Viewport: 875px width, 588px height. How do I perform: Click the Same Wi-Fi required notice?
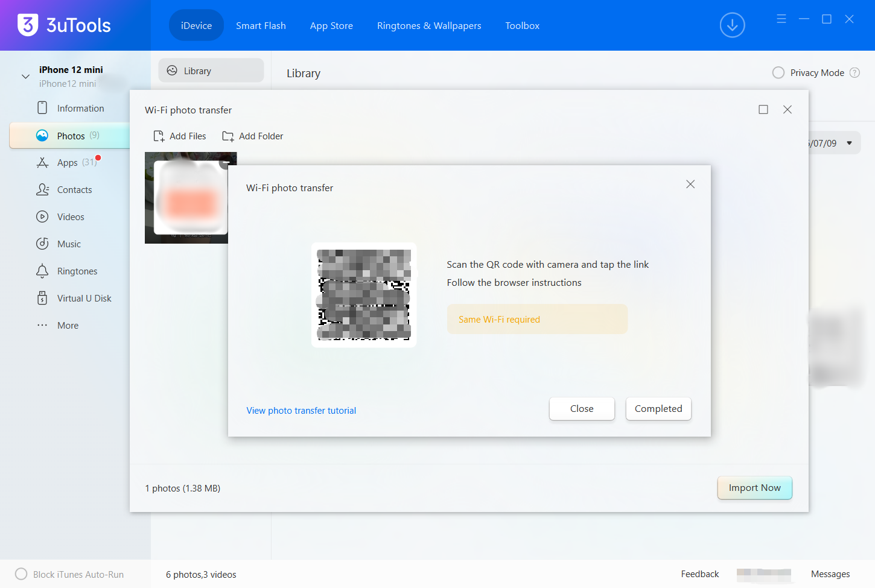[x=537, y=319]
